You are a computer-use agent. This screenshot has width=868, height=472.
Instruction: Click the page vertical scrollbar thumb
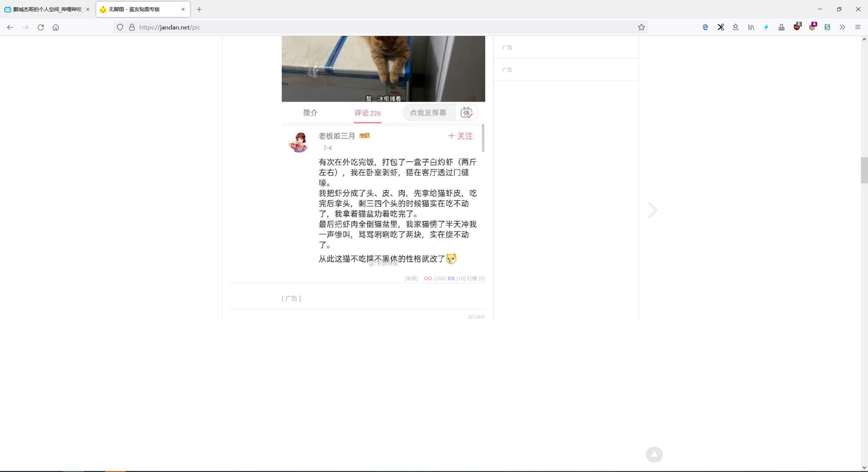[864, 170]
